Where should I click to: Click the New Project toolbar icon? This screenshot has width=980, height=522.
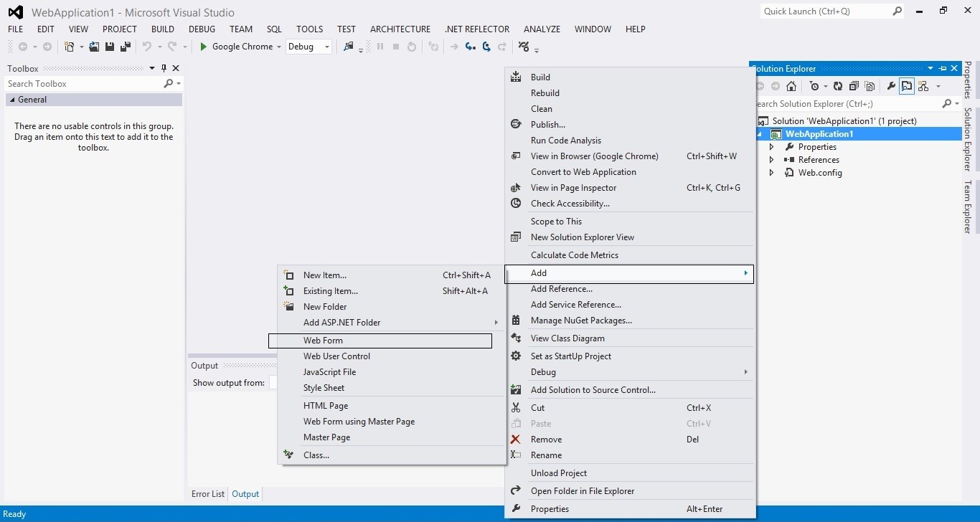[x=70, y=47]
